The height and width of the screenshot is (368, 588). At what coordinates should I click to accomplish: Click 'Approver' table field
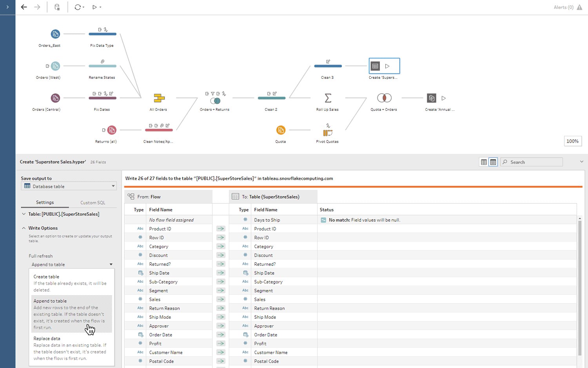(x=264, y=326)
